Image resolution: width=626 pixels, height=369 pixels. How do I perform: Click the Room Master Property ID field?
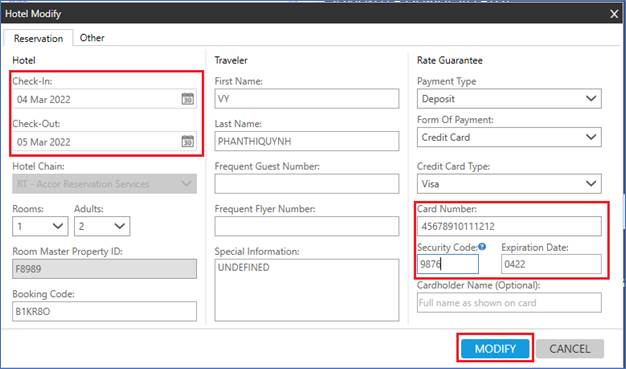coord(104,269)
